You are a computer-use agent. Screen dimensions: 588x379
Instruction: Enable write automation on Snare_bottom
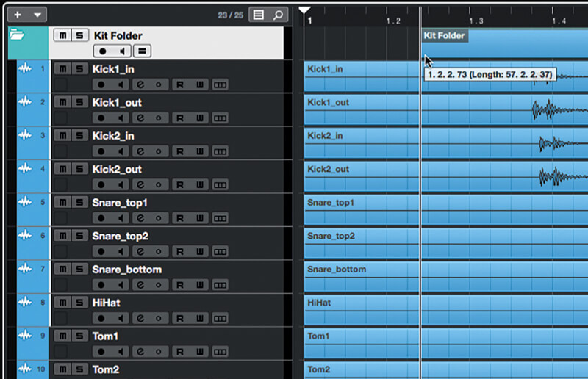199,285
